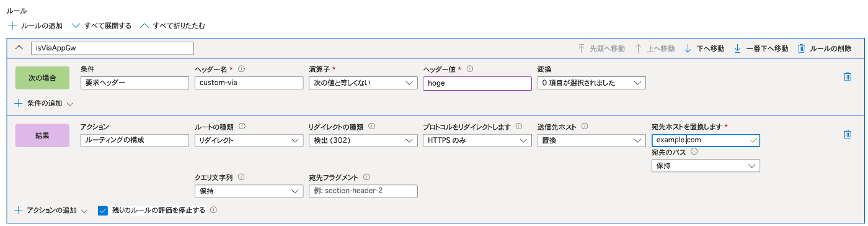Click 下へ移動 (move down)
Image resolution: width=868 pixels, height=226 pixels.
(704, 48)
